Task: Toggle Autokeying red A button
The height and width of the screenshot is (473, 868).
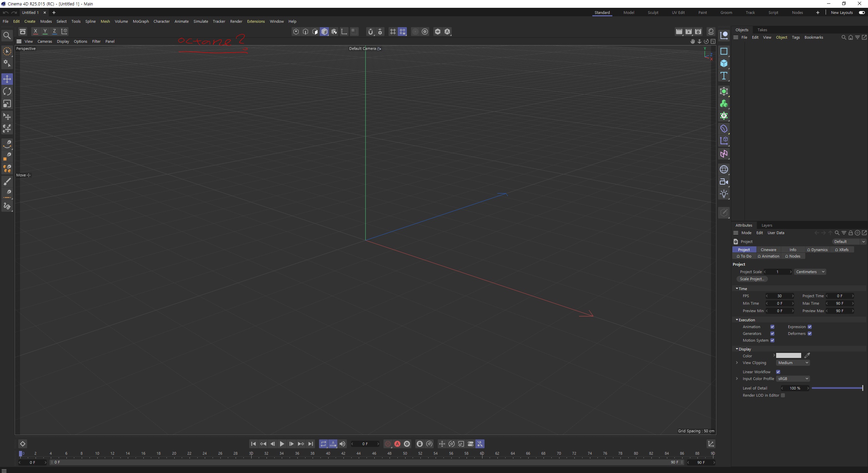Action: click(397, 444)
